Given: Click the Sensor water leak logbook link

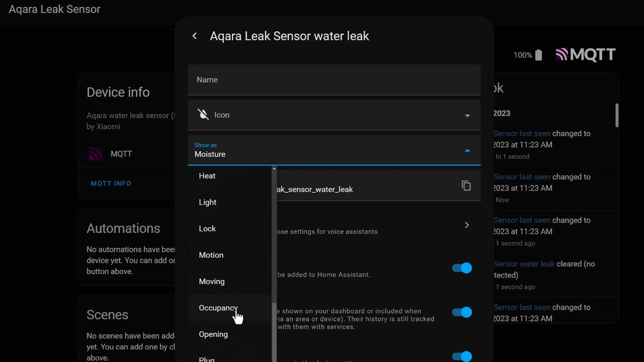Looking at the screenshot, I should click(524, 264).
